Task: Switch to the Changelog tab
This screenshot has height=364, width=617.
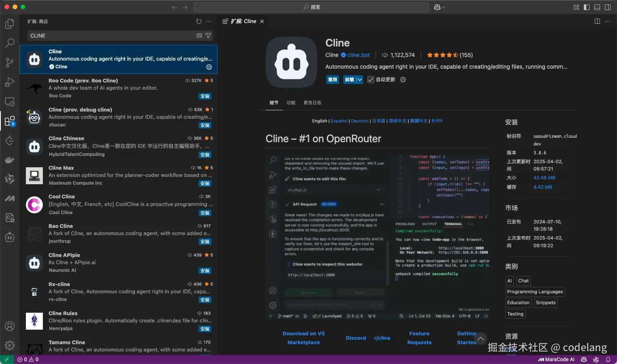Action: coord(313,103)
